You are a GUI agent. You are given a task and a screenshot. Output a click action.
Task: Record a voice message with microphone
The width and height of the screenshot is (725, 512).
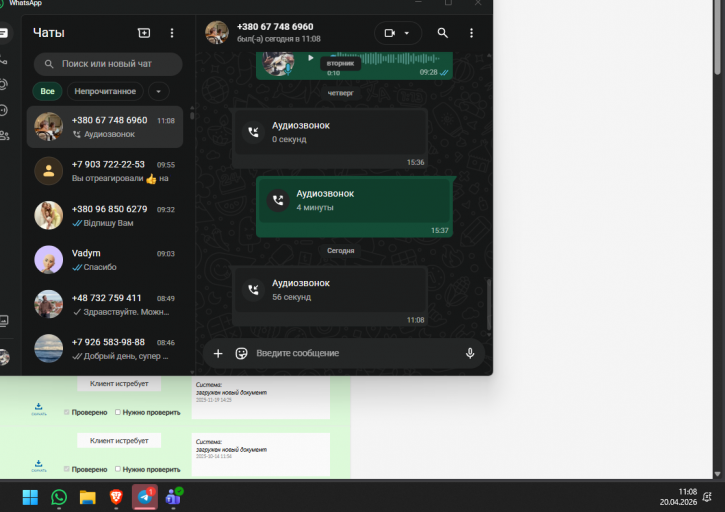point(470,353)
